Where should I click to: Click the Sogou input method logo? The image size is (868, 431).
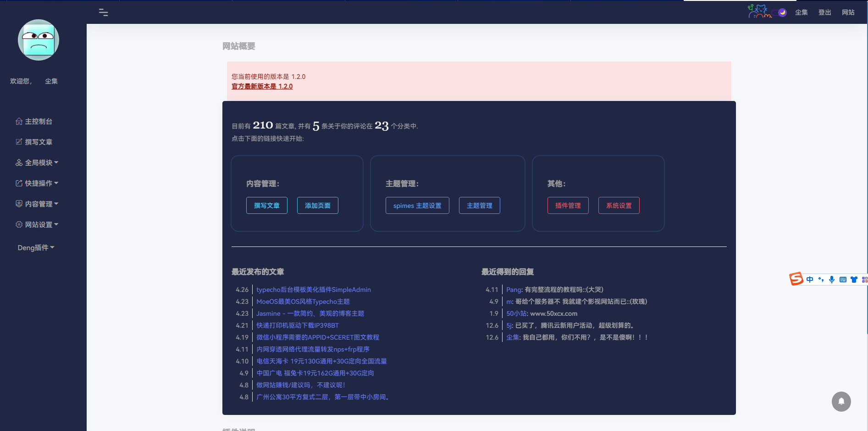click(796, 279)
